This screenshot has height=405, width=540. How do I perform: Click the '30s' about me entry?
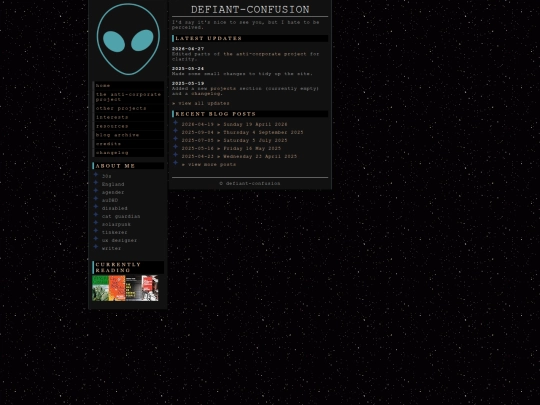[106, 176]
